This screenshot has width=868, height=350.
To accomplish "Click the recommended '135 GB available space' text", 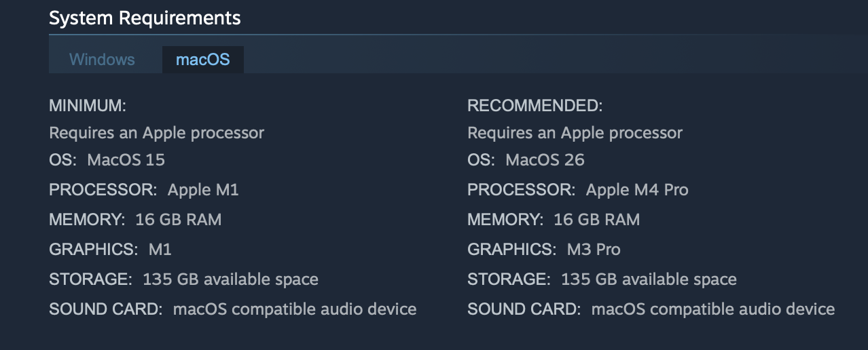I will [x=649, y=279].
